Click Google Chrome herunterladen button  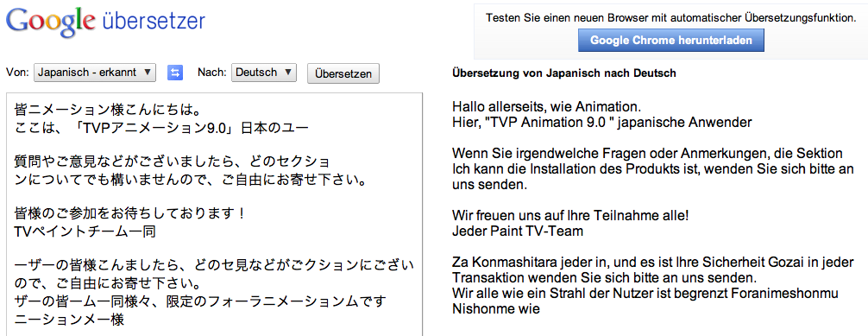[x=671, y=41]
